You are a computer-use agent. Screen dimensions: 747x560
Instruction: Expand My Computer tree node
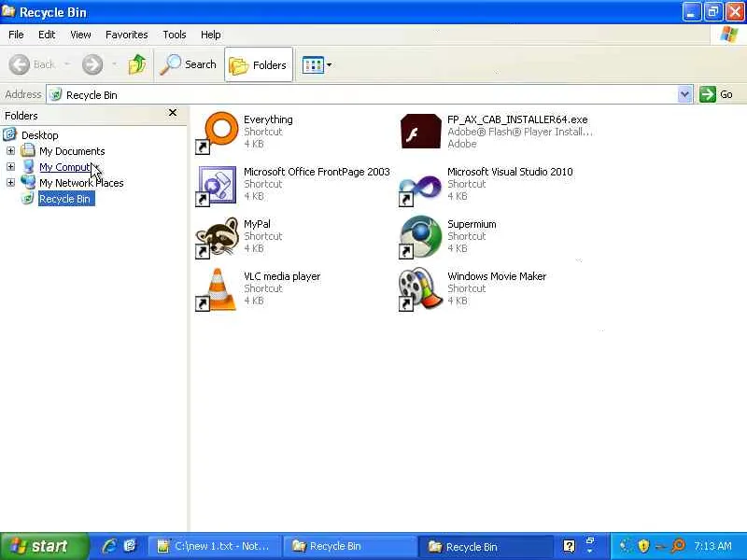[10, 167]
